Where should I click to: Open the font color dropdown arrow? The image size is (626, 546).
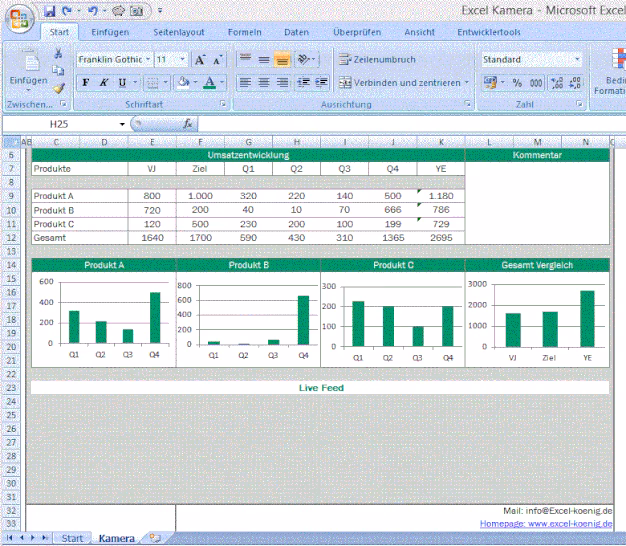coord(222,83)
